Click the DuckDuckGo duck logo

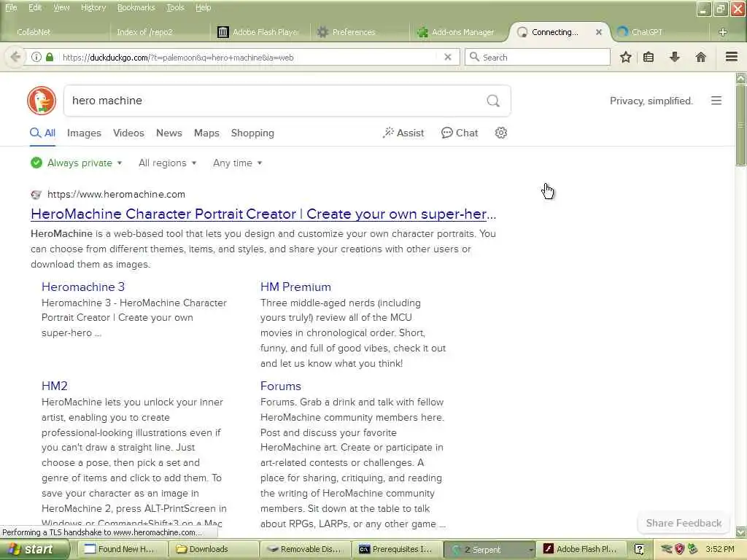tap(42, 101)
